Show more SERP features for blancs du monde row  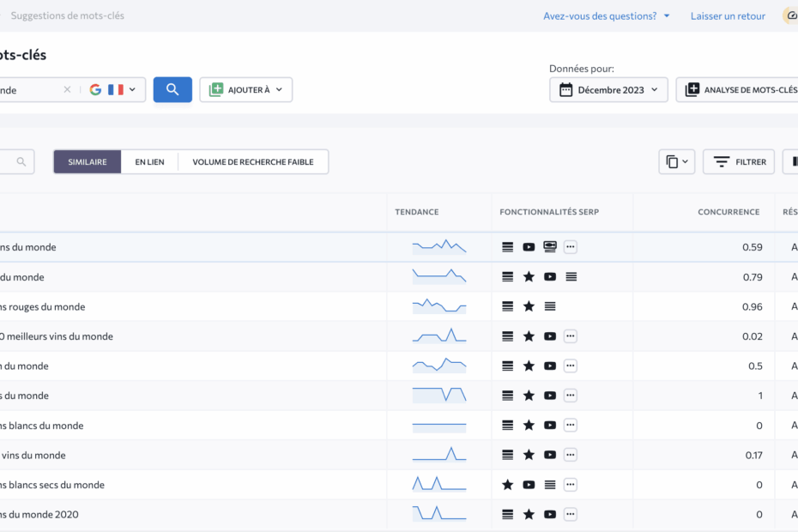(x=571, y=425)
